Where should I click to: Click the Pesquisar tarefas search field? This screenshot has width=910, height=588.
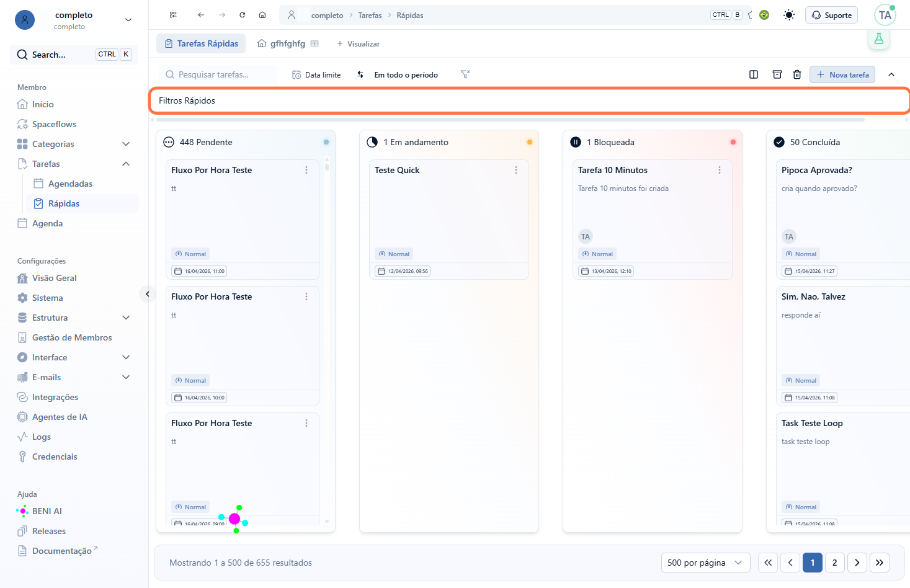(218, 74)
